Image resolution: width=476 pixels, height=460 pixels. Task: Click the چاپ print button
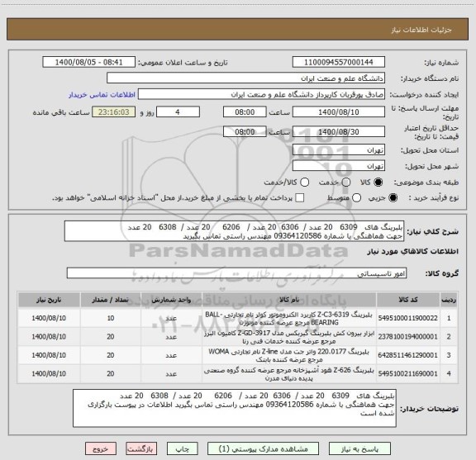tap(183, 448)
